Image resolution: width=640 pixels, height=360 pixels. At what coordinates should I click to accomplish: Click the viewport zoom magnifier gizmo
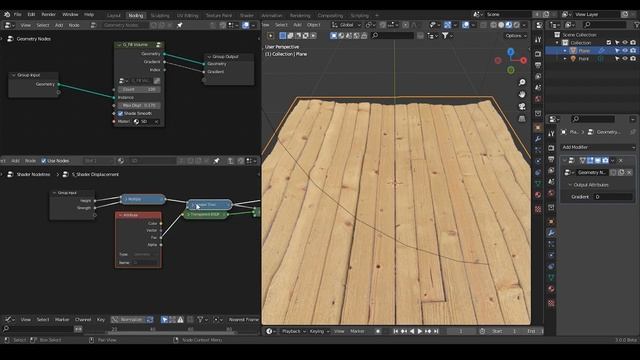(522, 82)
